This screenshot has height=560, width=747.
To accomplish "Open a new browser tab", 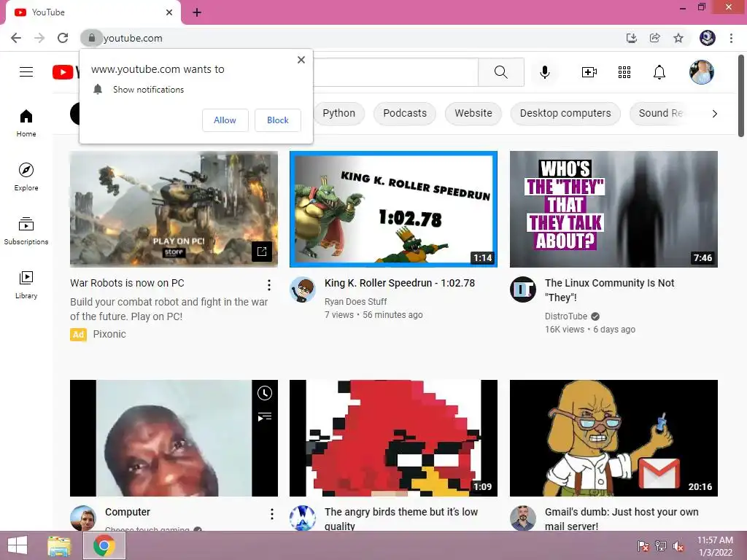I will point(197,13).
